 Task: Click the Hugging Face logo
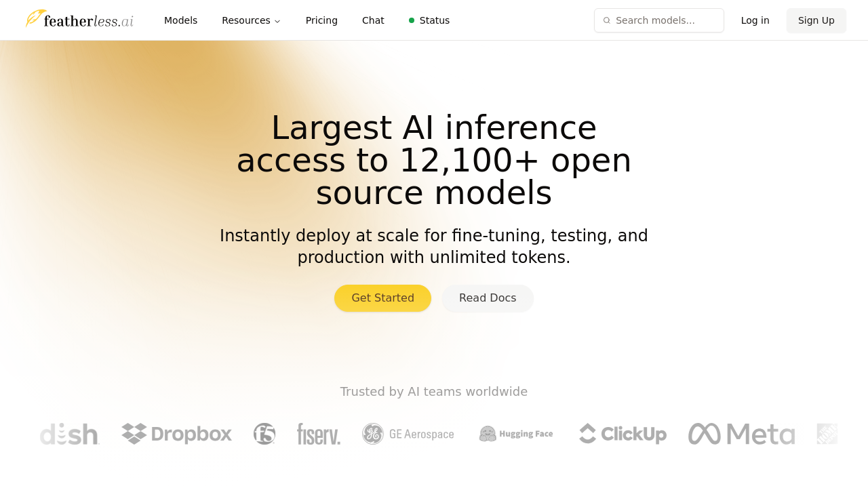(x=515, y=433)
